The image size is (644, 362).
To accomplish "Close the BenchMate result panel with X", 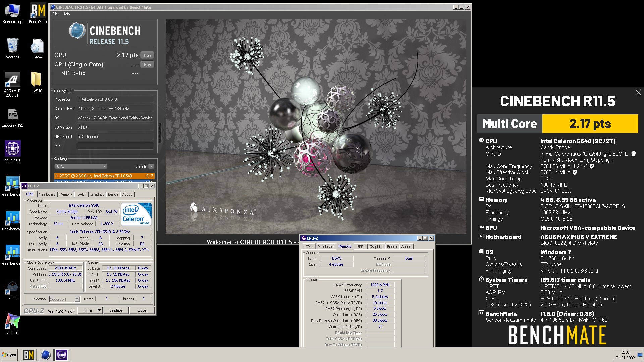I will (638, 92).
